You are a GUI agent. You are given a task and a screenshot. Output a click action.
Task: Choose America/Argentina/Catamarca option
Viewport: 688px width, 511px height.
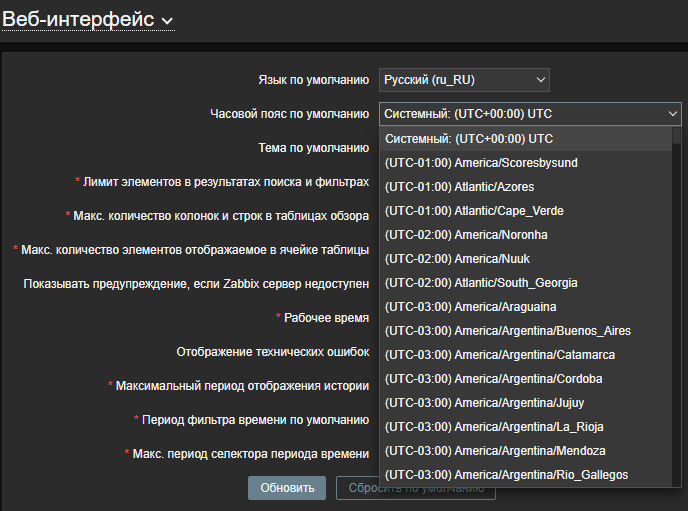499,355
